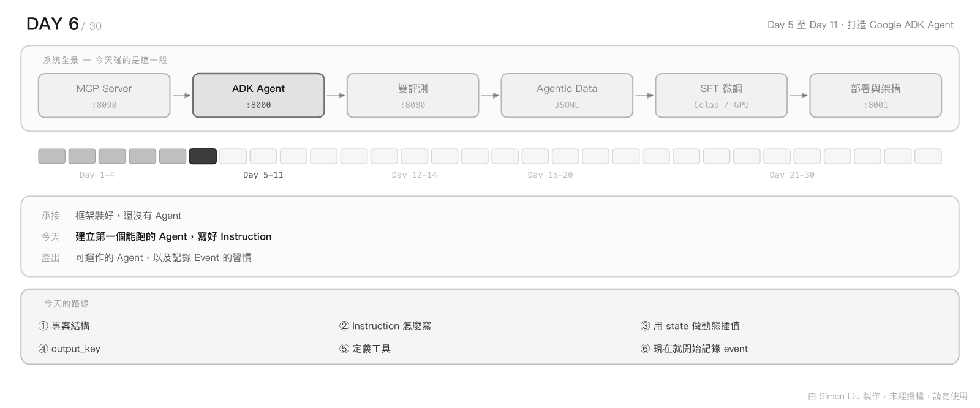Select route item ① 專案結構
980x408 pixels.
64,326
